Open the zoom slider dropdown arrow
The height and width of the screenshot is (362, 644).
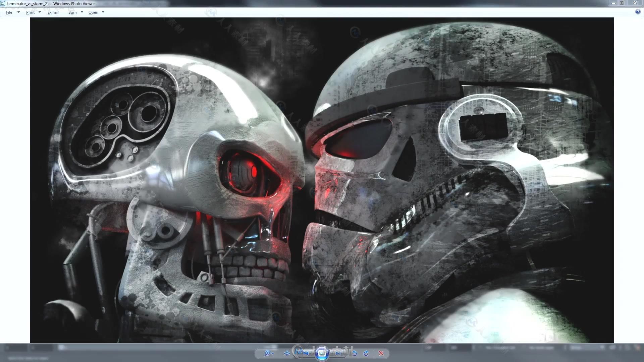pyautogui.click(x=273, y=354)
